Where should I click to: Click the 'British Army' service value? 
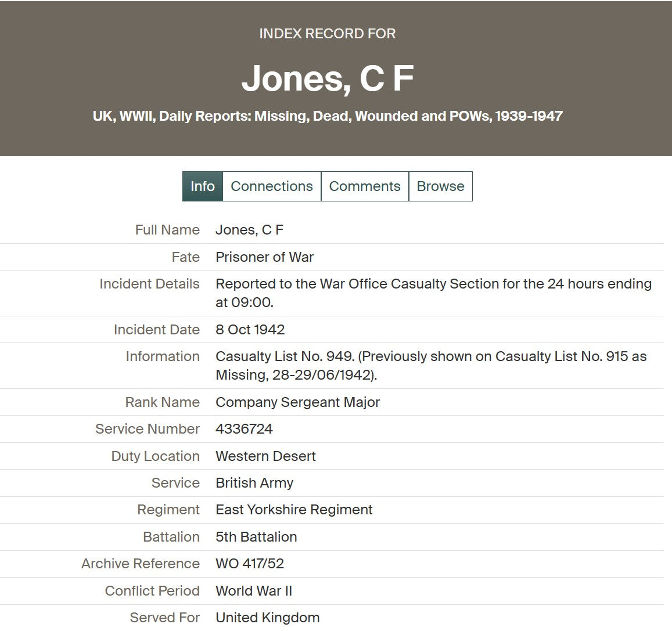[x=254, y=483]
